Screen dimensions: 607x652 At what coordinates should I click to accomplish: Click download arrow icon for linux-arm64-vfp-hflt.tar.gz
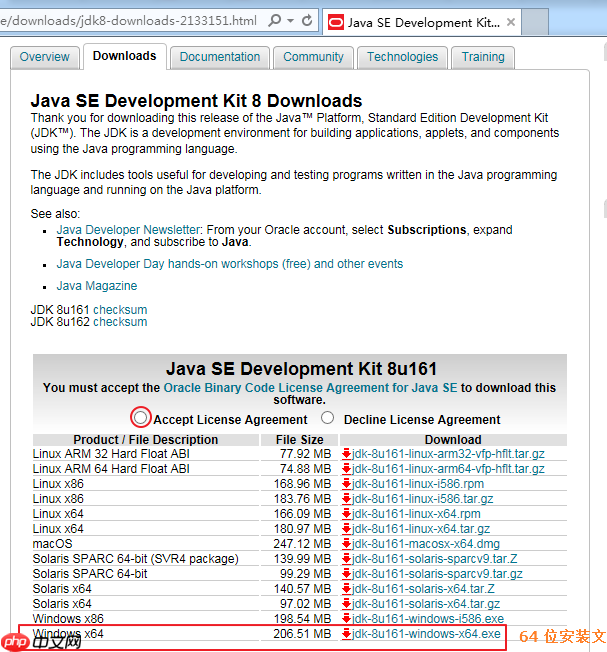[346, 469]
